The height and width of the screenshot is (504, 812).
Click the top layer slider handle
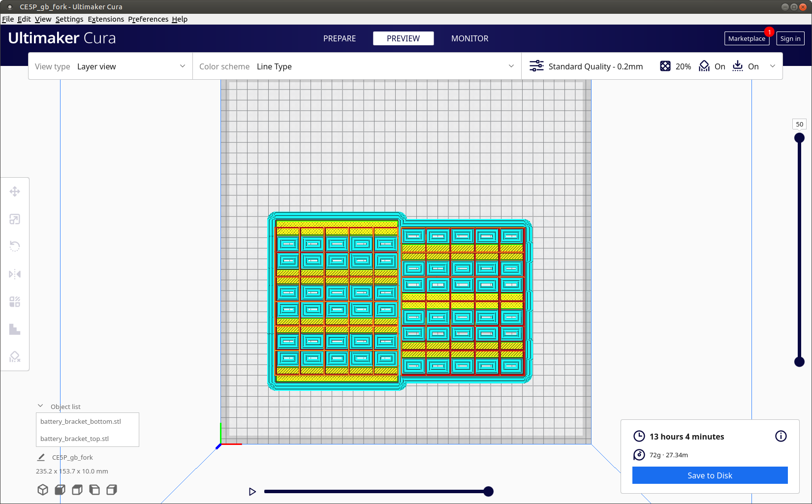point(799,138)
